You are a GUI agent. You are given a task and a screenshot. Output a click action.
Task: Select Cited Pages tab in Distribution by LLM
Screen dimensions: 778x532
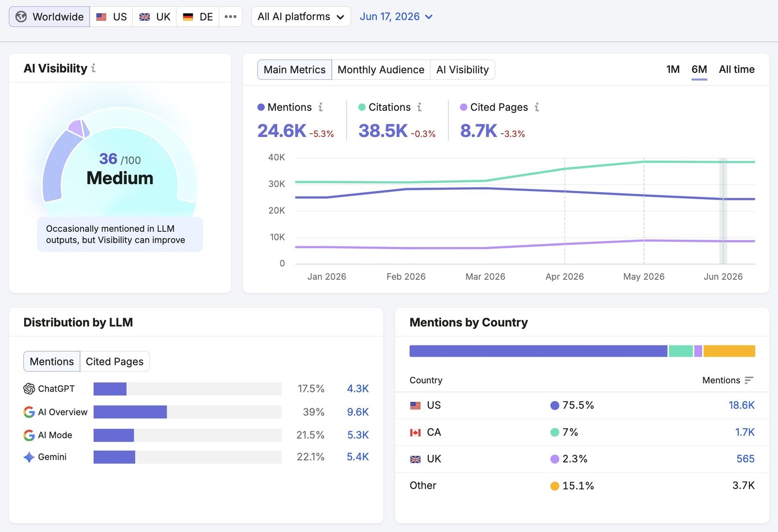[x=115, y=361]
